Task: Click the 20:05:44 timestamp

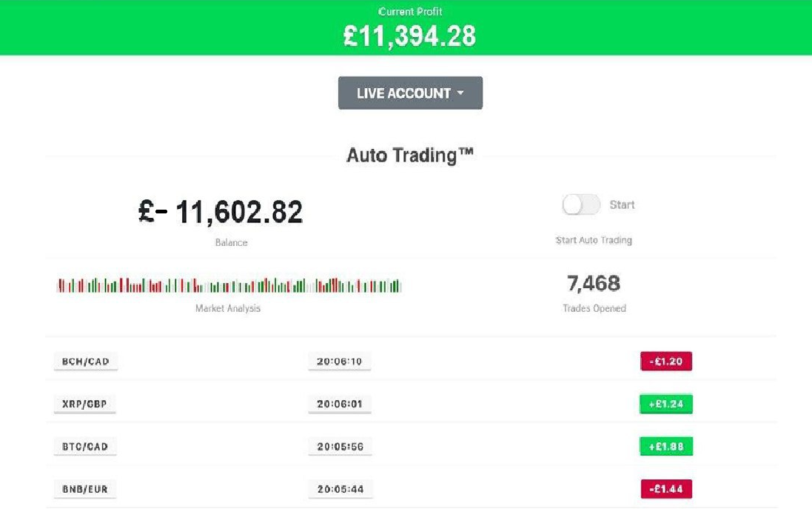Action: (x=340, y=489)
